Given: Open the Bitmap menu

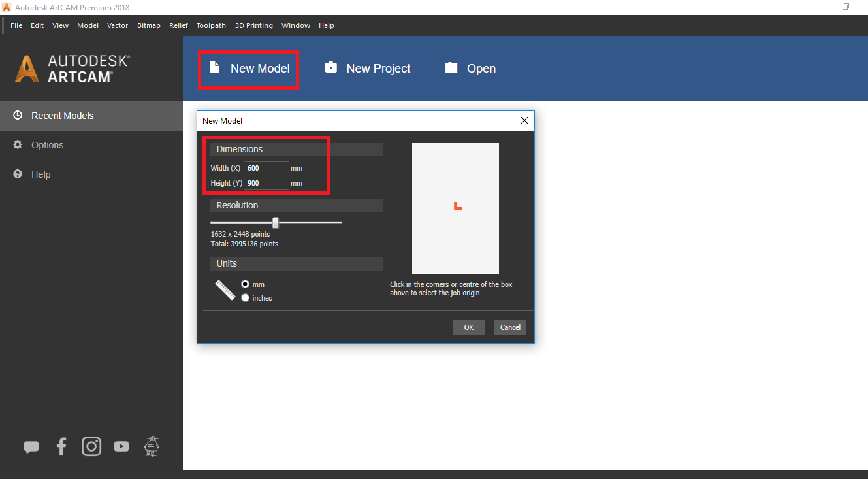Looking at the screenshot, I should coord(149,25).
